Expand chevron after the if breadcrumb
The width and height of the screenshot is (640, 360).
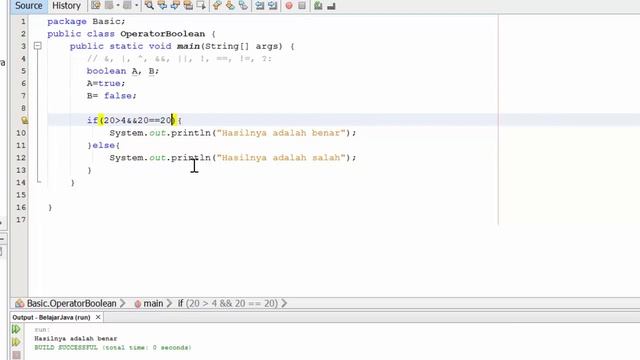tap(284, 303)
